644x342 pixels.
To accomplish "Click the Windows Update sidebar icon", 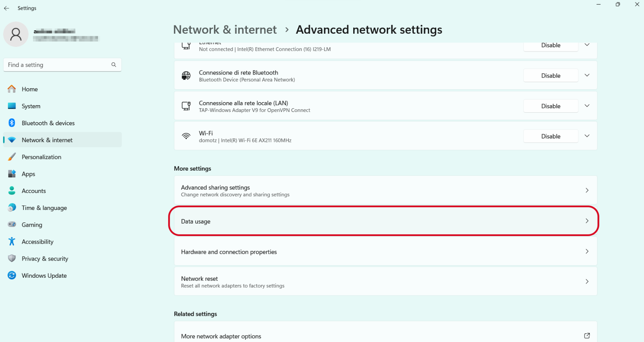I will coord(12,275).
